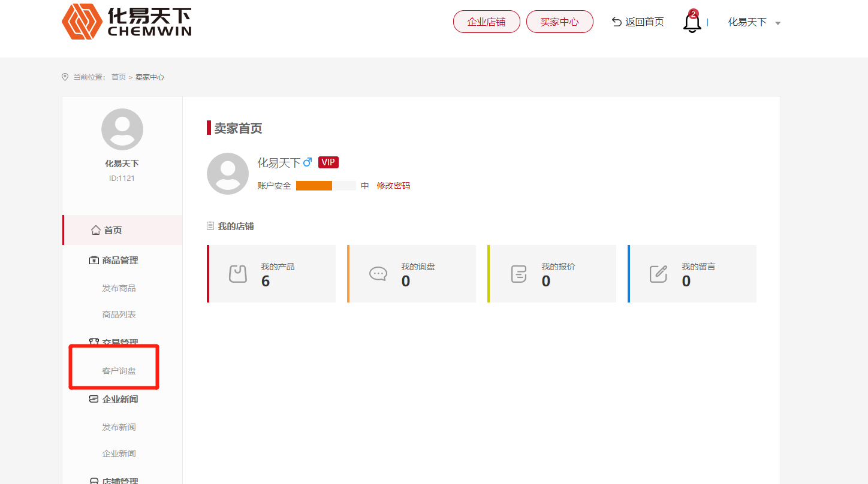The image size is (868, 484).
Task: Open 客户询盘 in the sidebar
Action: 119,371
